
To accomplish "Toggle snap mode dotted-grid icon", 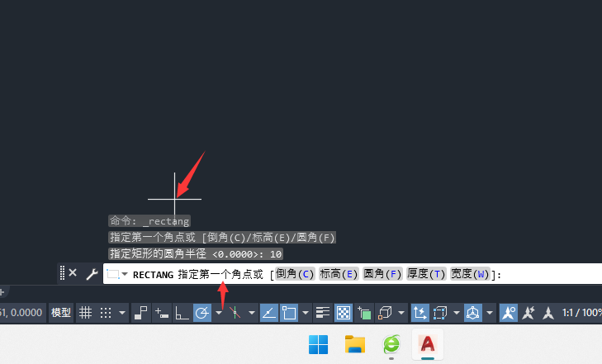I will (106, 313).
